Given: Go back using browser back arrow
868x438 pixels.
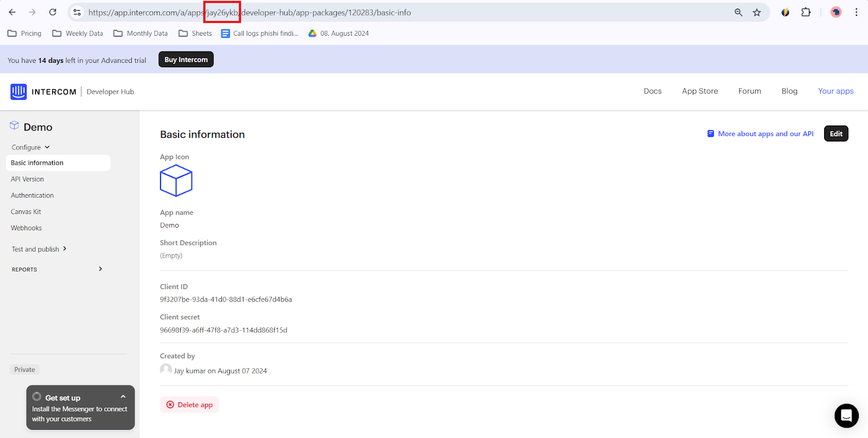Looking at the screenshot, I should 12,12.
